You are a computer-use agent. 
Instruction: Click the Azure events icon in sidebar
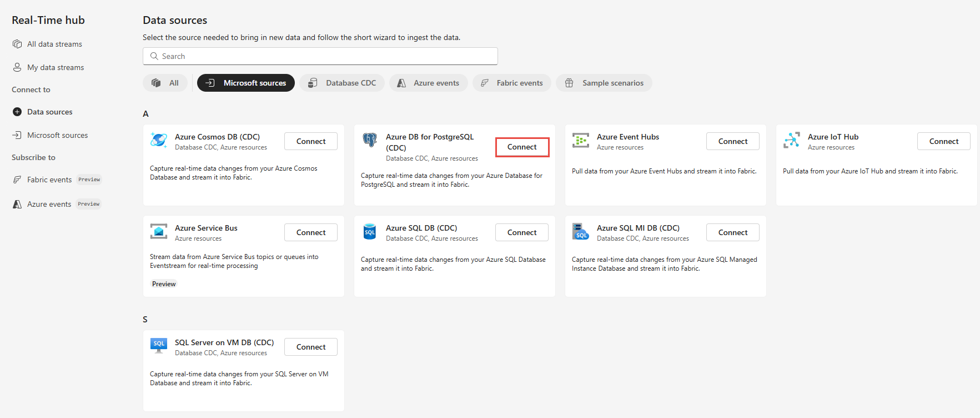click(x=17, y=204)
